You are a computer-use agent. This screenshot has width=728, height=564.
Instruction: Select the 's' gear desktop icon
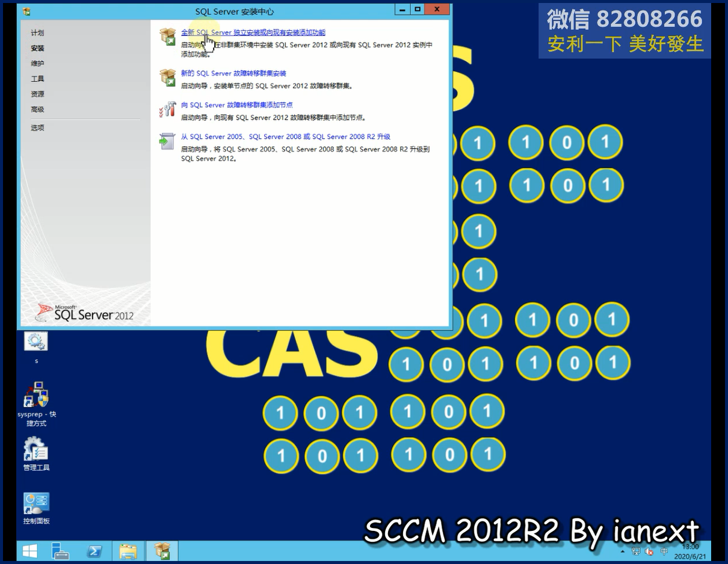pos(36,347)
